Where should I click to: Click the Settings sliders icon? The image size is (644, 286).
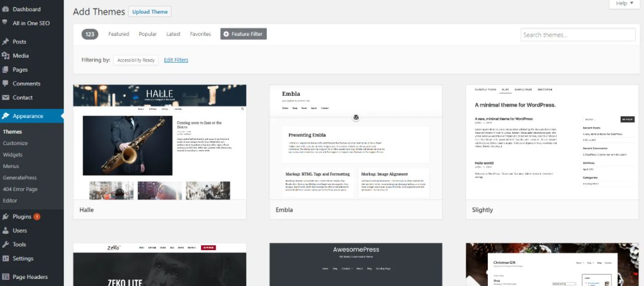(5, 258)
